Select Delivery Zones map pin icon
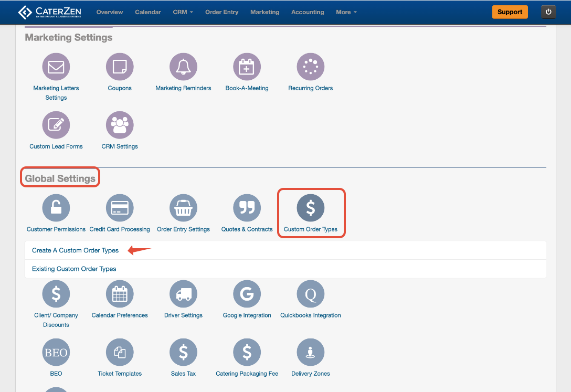Screen dimensions: 571x392 point(311,352)
